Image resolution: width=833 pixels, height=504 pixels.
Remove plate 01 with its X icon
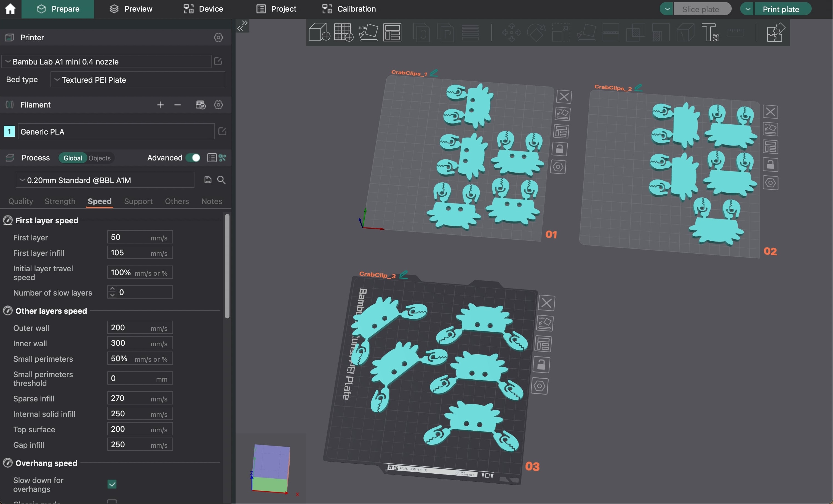point(564,97)
